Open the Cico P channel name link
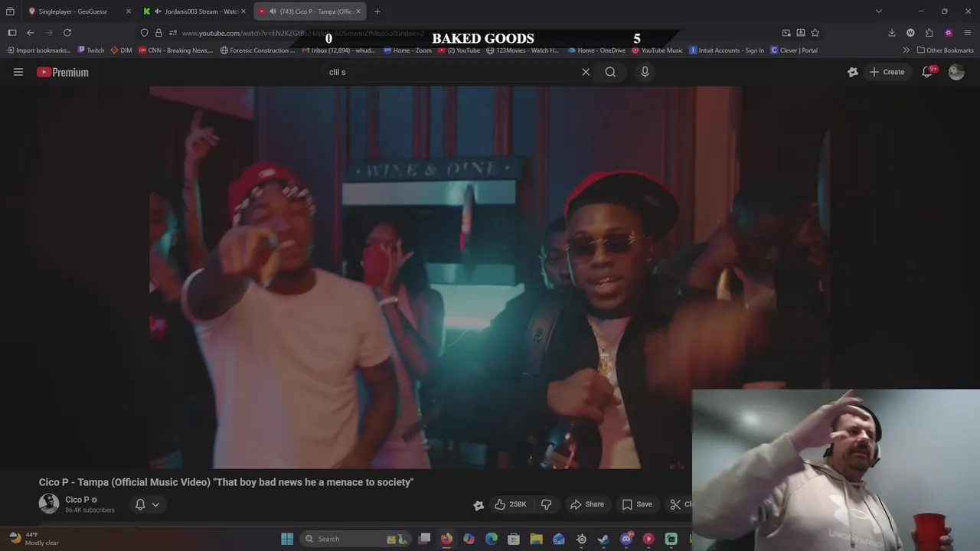The image size is (980, 551). point(77,500)
